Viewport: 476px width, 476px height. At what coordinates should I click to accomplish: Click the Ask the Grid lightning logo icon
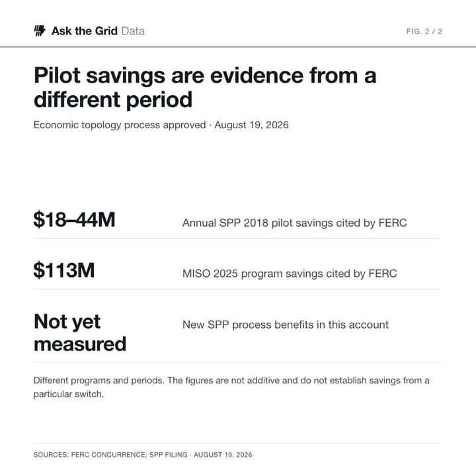(x=40, y=31)
